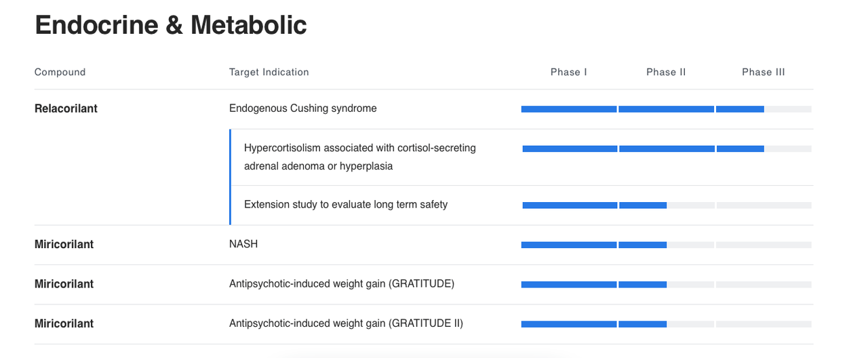Click Endogenous Cushing syndrome progress bar
This screenshot has width=868, height=358.
pyautogui.click(x=666, y=108)
